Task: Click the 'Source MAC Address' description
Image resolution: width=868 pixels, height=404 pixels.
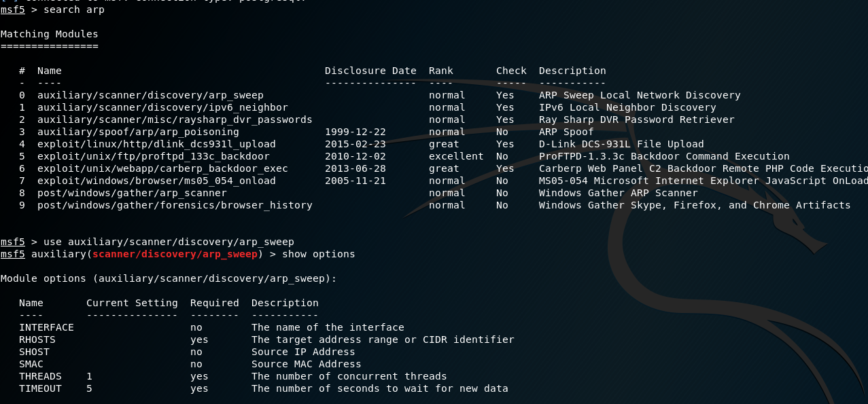Action: point(307,364)
